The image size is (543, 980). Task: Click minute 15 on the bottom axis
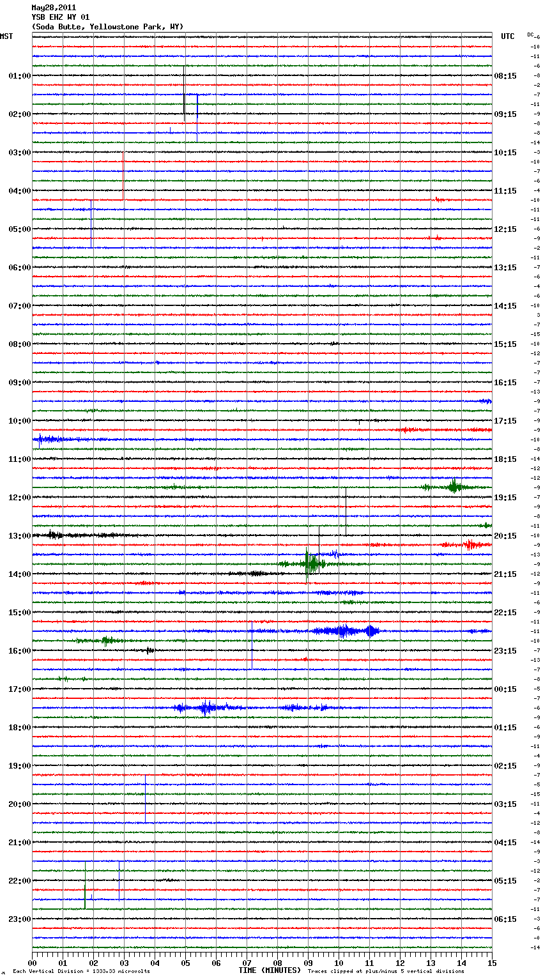492,963
